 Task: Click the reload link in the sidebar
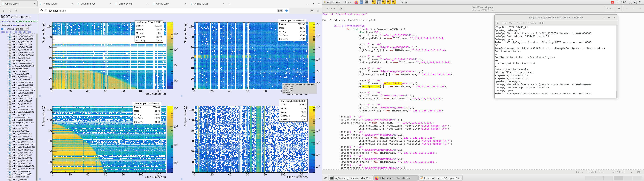22,32
